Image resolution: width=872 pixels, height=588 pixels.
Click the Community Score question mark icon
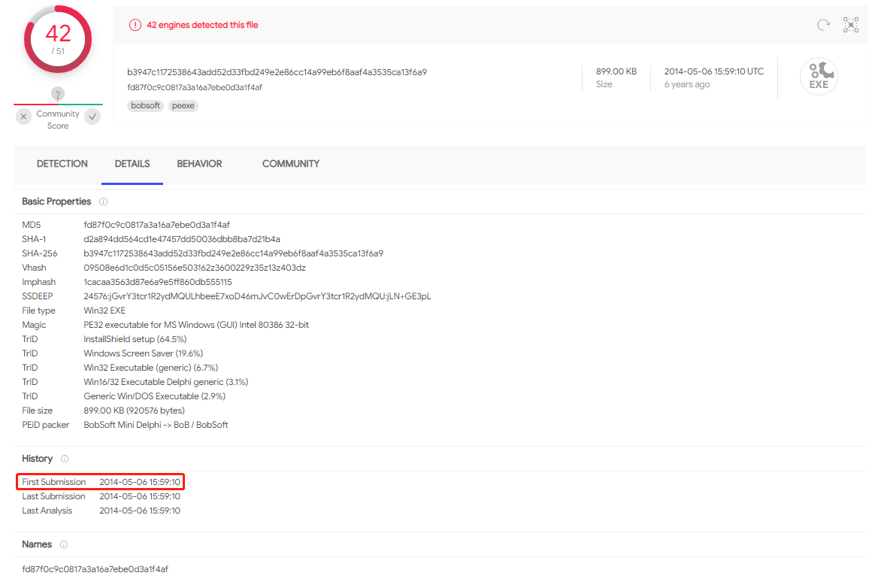58,94
